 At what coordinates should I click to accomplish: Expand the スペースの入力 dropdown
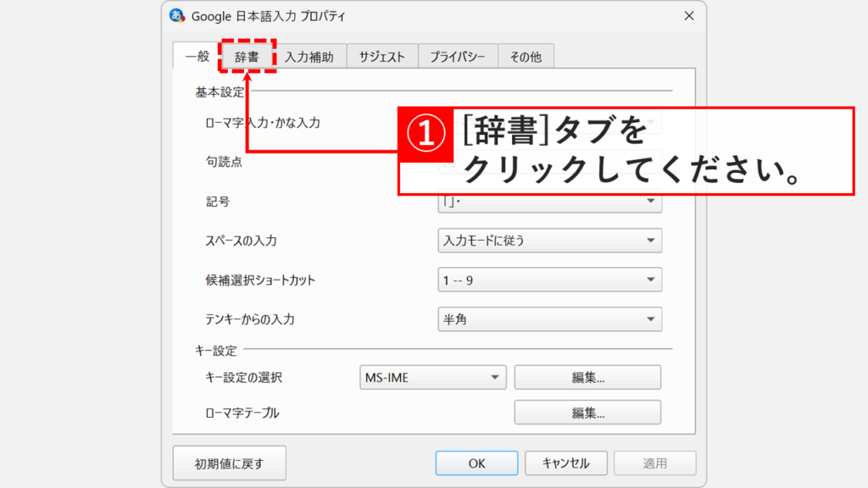[x=549, y=241]
